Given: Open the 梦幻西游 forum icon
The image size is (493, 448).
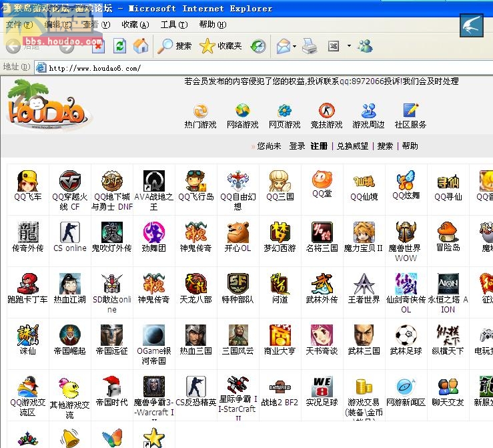Looking at the screenshot, I should 280,232.
